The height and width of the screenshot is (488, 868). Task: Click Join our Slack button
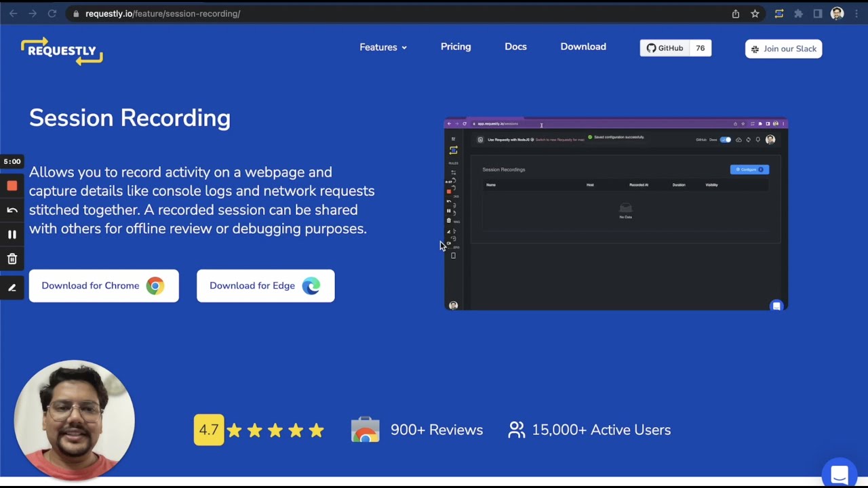click(783, 49)
